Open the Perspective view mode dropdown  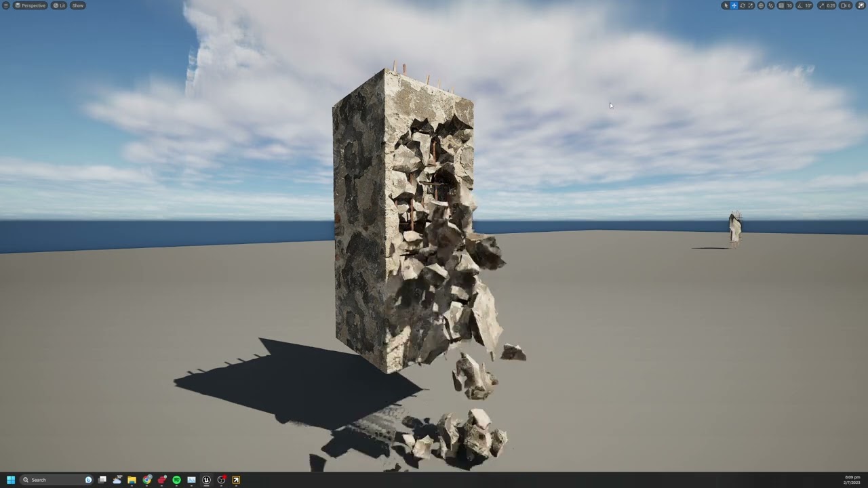point(31,5)
